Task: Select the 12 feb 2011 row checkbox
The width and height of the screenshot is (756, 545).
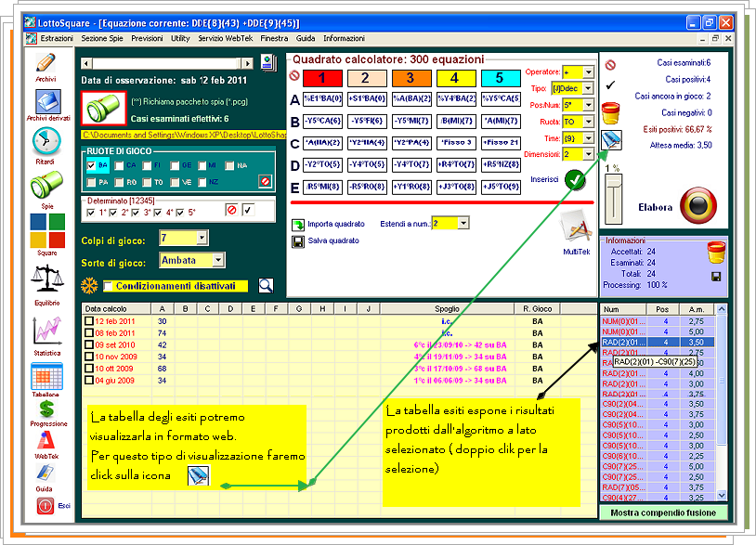Action: [89, 321]
